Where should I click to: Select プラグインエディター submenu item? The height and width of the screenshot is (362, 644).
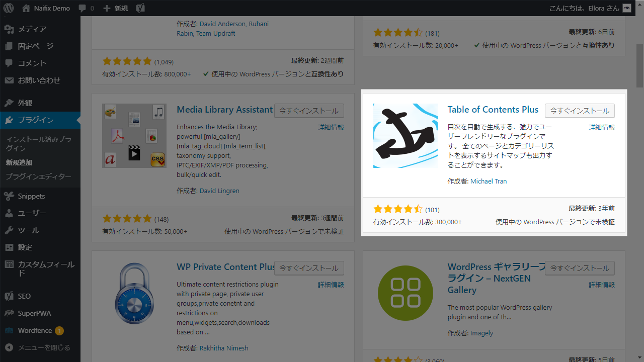coord(39,177)
